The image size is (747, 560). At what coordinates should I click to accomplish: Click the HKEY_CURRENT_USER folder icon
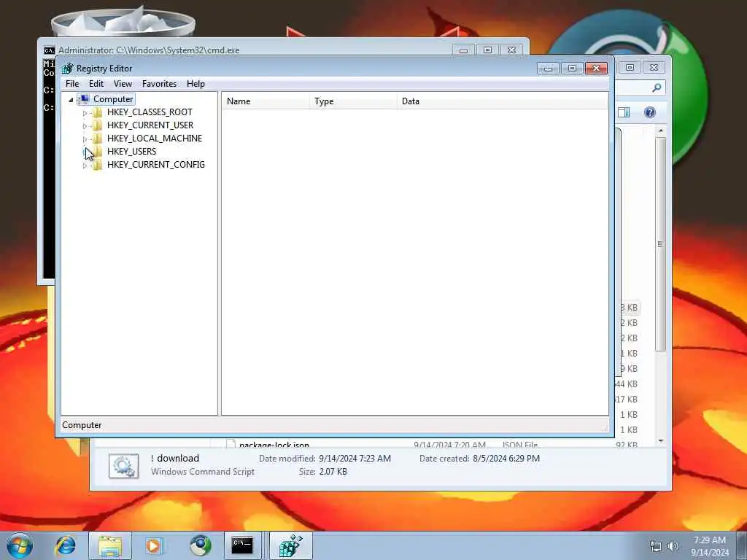coord(97,125)
